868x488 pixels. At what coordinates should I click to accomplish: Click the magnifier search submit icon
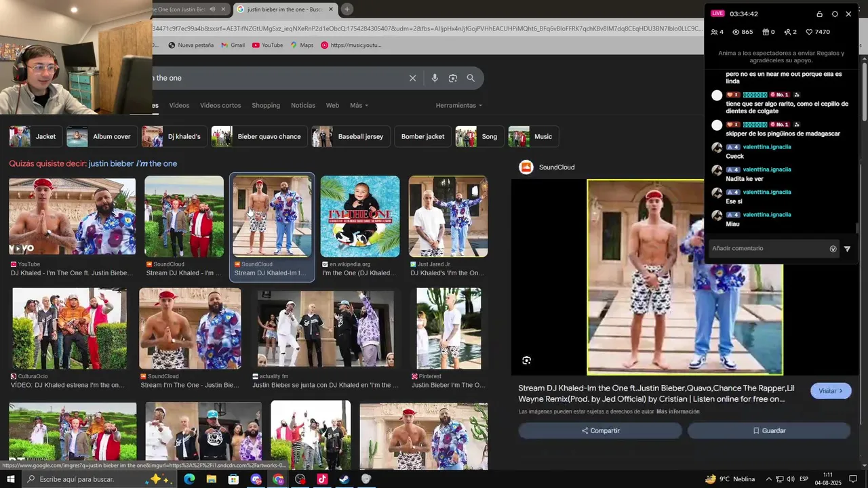471,78
